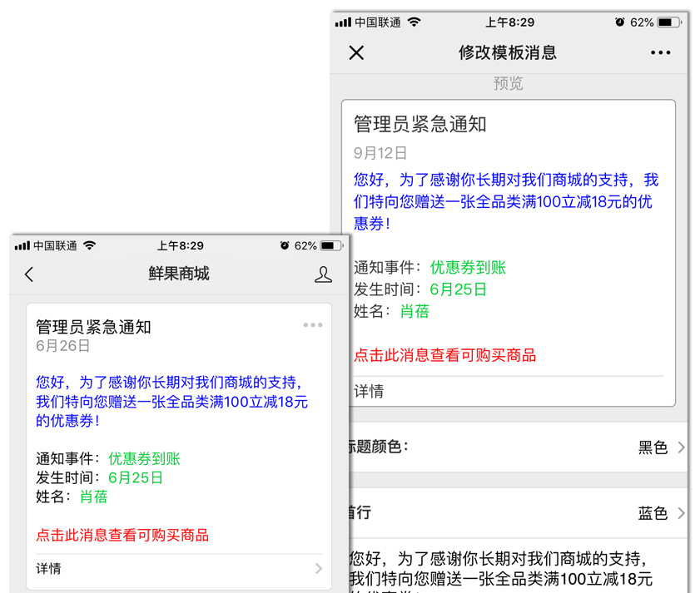The width and height of the screenshot is (700, 593).
Task: Tap the Wi-Fi icon above the 修改模板消息 header
Action: (415, 22)
